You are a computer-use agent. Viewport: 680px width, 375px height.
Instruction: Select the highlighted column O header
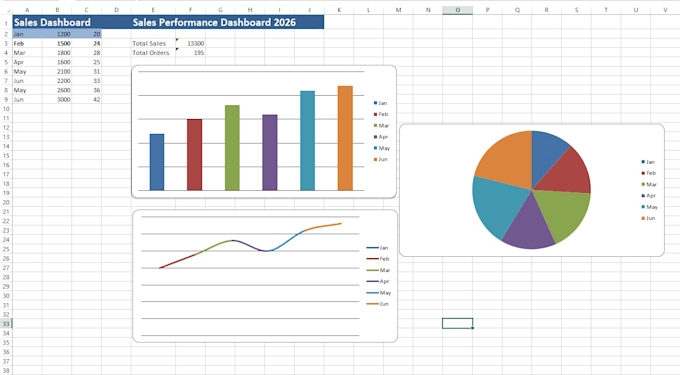(x=458, y=10)
